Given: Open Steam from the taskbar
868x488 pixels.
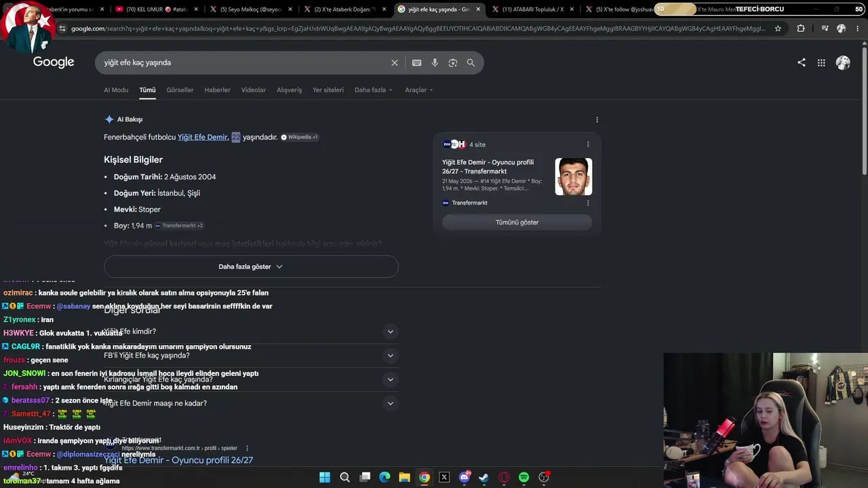Looking at the screenshot, I should coord(484,477).
